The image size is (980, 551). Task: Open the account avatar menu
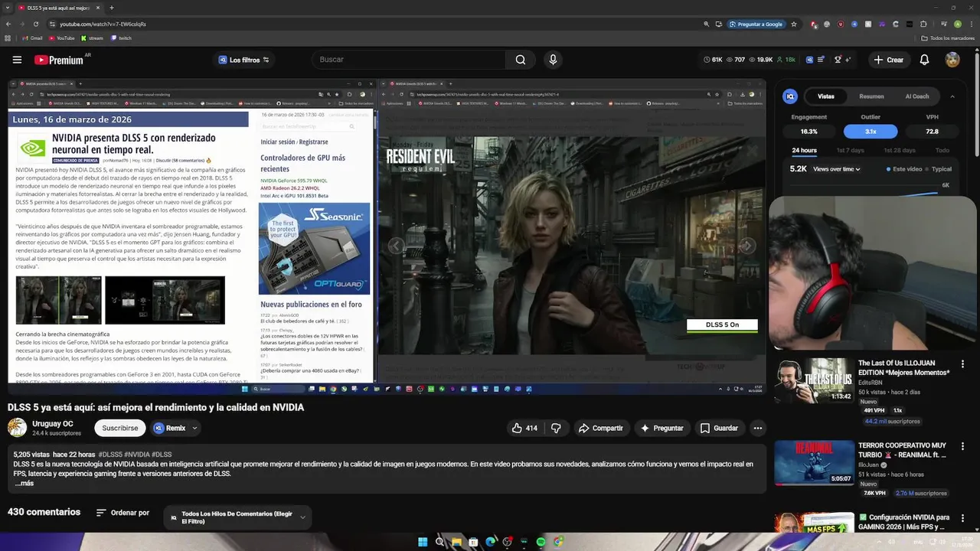click(952, 60)
